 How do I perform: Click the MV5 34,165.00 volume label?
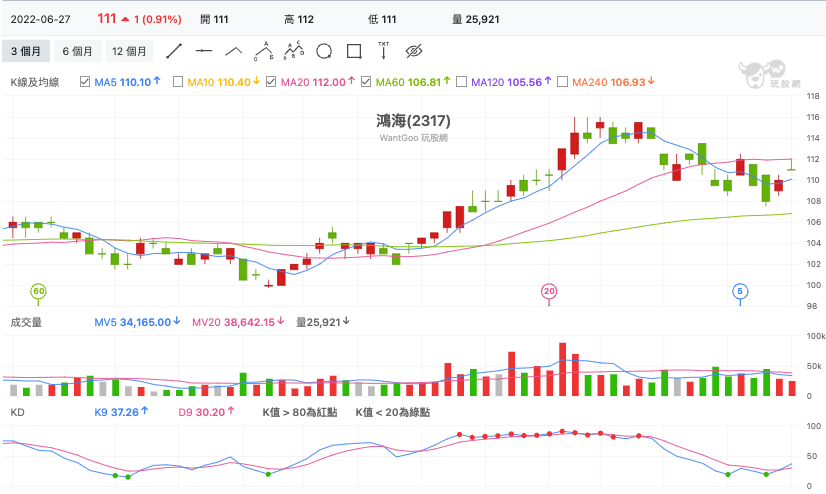pos(137,322)
